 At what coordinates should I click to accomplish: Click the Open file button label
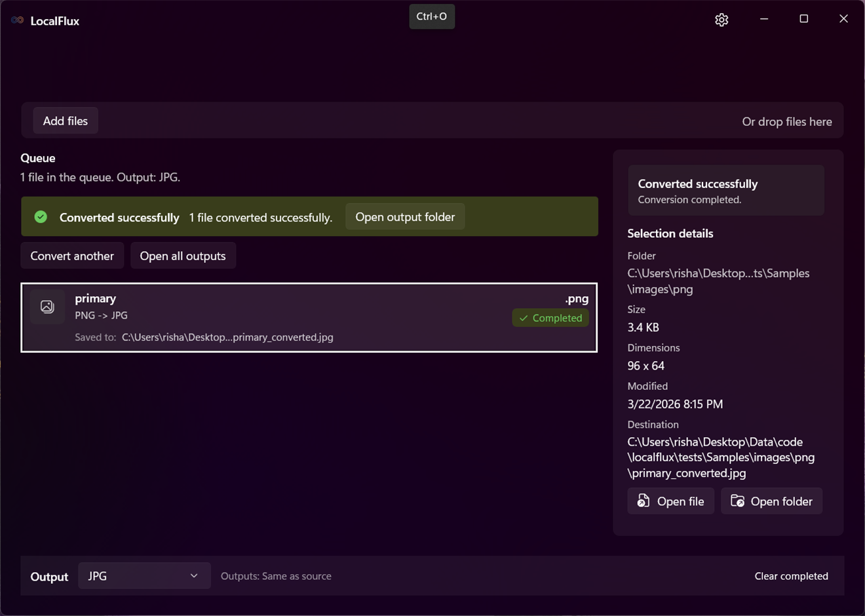coord(680,501)
